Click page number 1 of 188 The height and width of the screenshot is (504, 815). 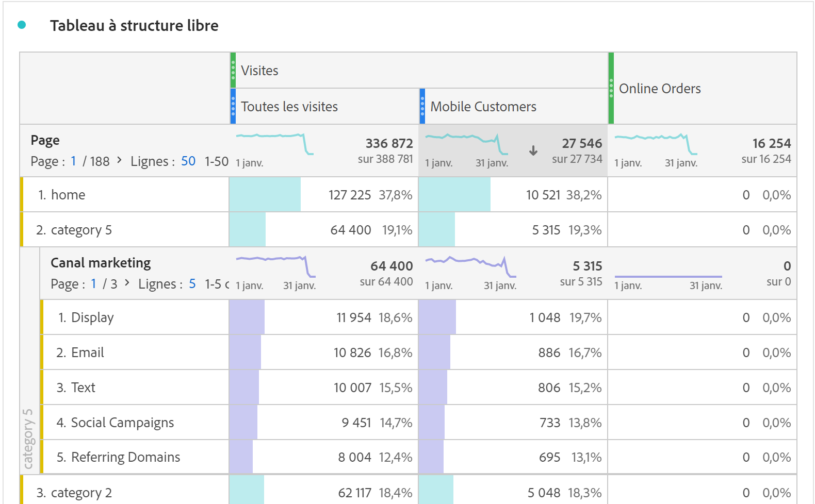73,161
